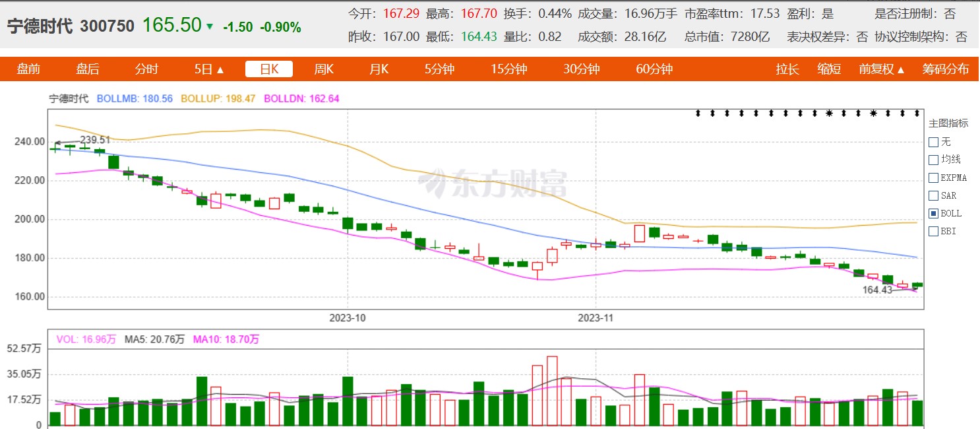Open the 前复权 adjustment dropdown
Viewport: 980px width, 429px height.
tap(881, 69)
